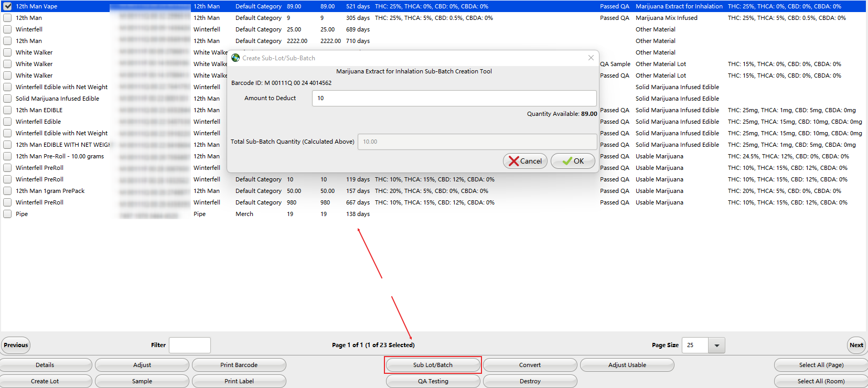Uncheck the 12th Man Vape checkbox
868x388 pixels.
tap(7, 6)
